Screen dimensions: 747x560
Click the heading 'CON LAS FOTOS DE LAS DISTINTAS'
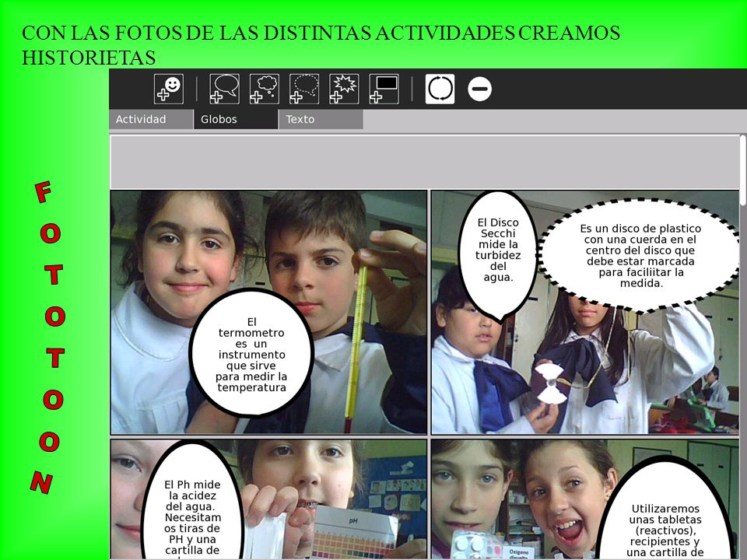point(196,33)
